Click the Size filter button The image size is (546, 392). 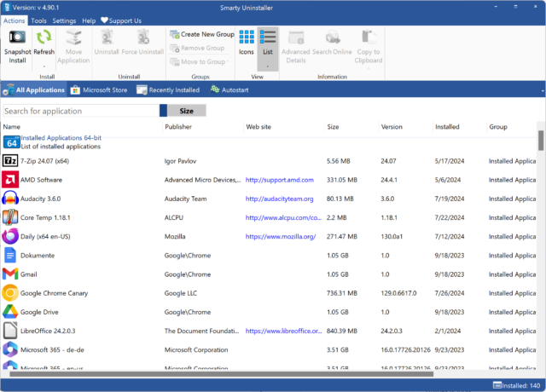pos(186,111)
